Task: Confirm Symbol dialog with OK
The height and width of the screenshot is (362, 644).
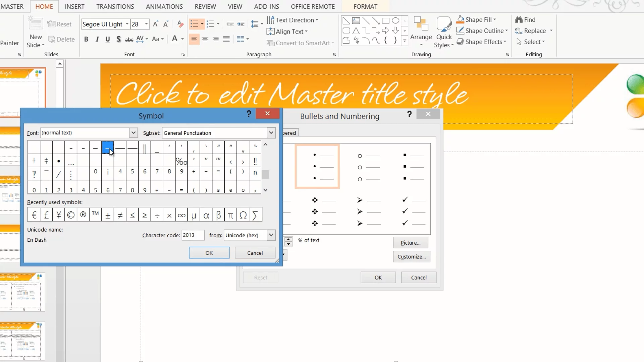Action: [x=209, y=253]
